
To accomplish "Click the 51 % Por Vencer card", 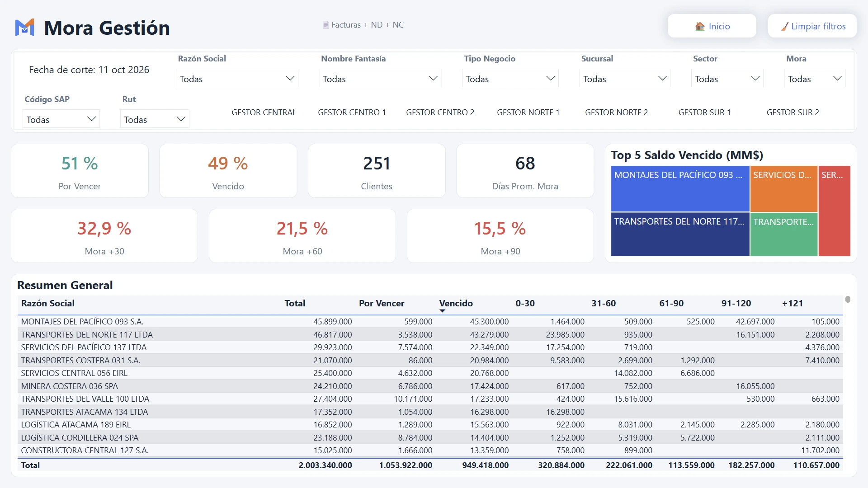I will pos(80,171).
